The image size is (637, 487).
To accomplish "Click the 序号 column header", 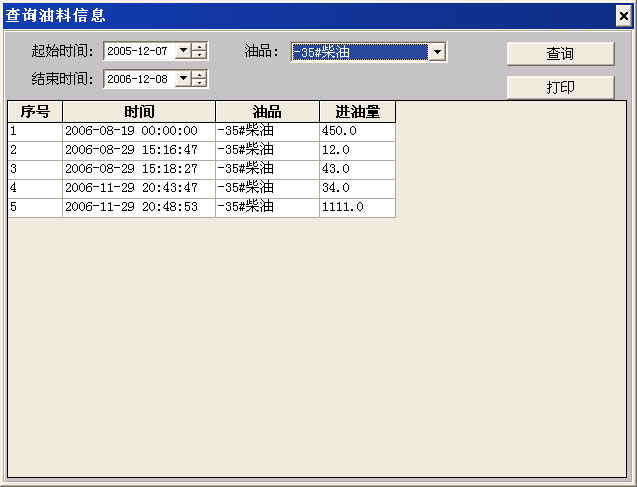I will point(35,111).
